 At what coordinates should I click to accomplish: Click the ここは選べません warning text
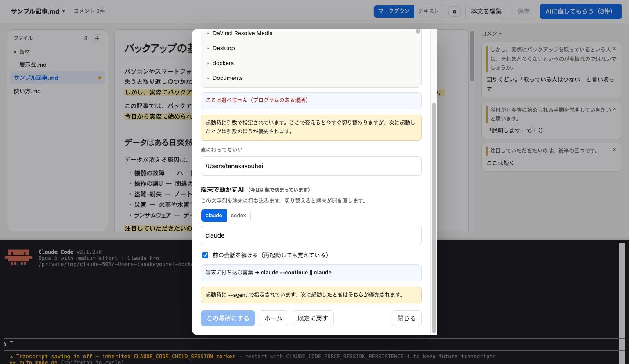click(257, 100)
